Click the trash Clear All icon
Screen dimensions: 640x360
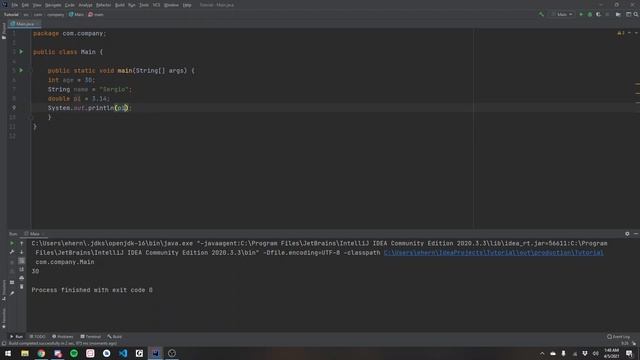point(22,287)
